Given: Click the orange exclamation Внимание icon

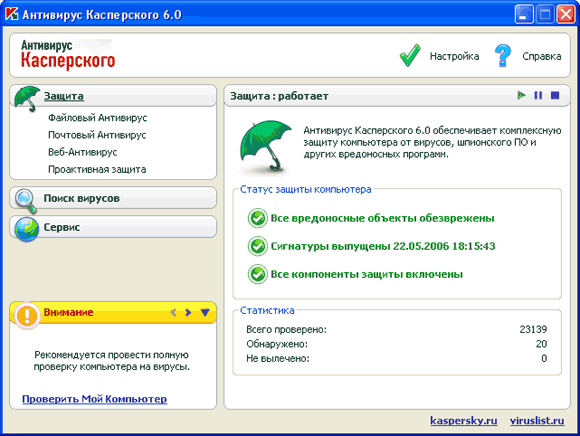Looking at the screenshot, I should point(27,315).
